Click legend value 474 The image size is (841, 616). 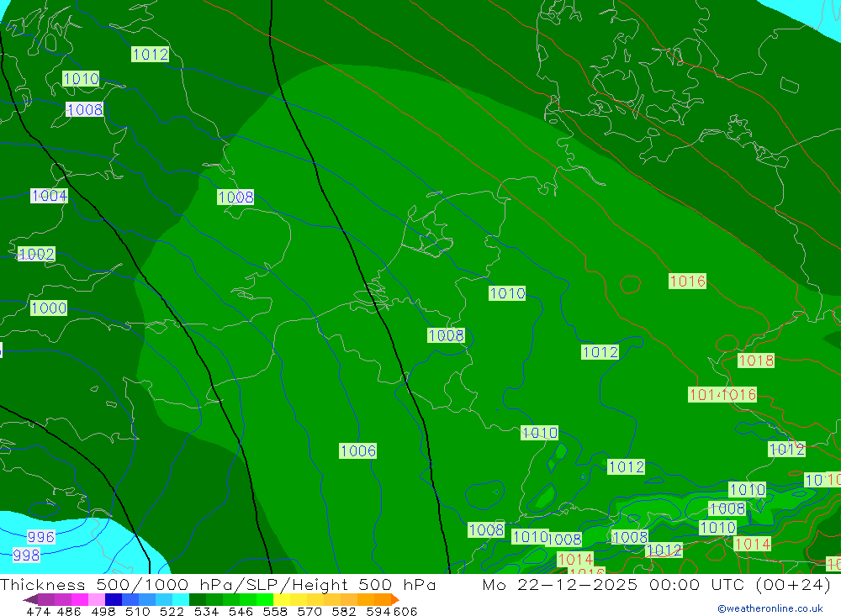coord(38,611)
